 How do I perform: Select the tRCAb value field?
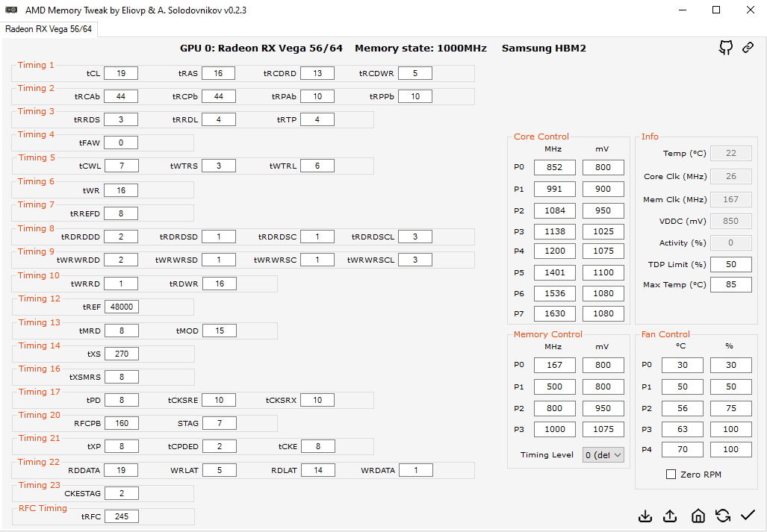pyautogui.click(x=121, y=96)
